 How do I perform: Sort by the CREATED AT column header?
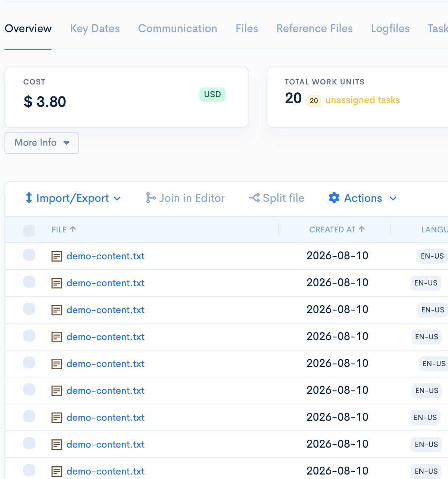[337, 229]
